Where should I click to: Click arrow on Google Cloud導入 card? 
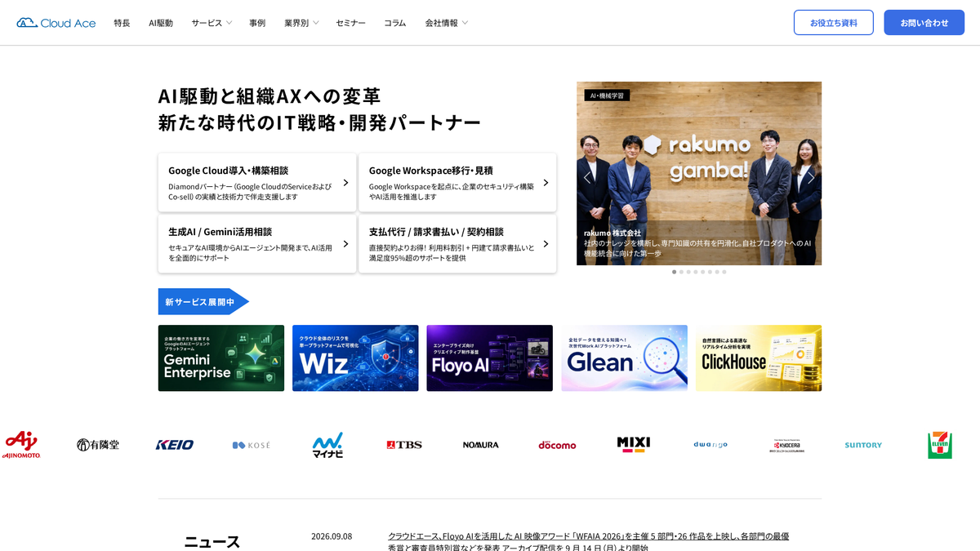point(345,183)
